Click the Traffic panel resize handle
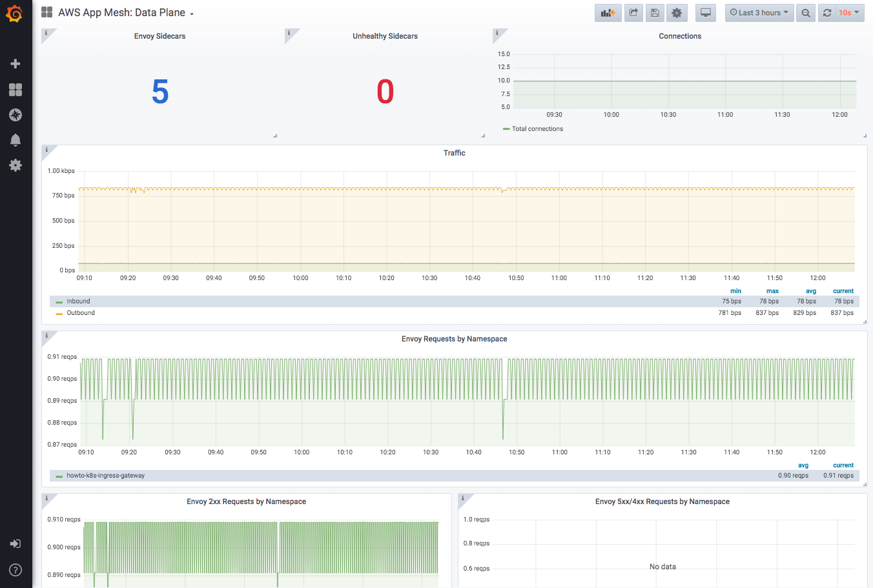This screenshot has height=588, width=873. (865, 321)
